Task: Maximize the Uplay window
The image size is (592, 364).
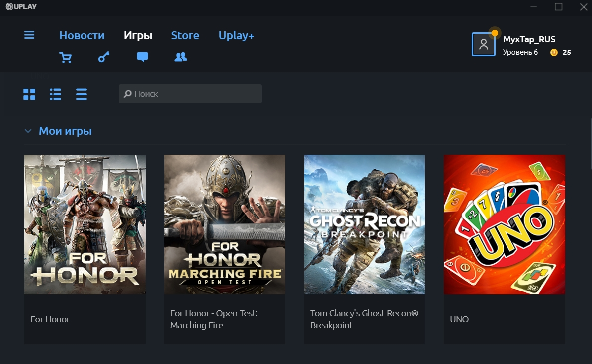Action: (558, 7)
